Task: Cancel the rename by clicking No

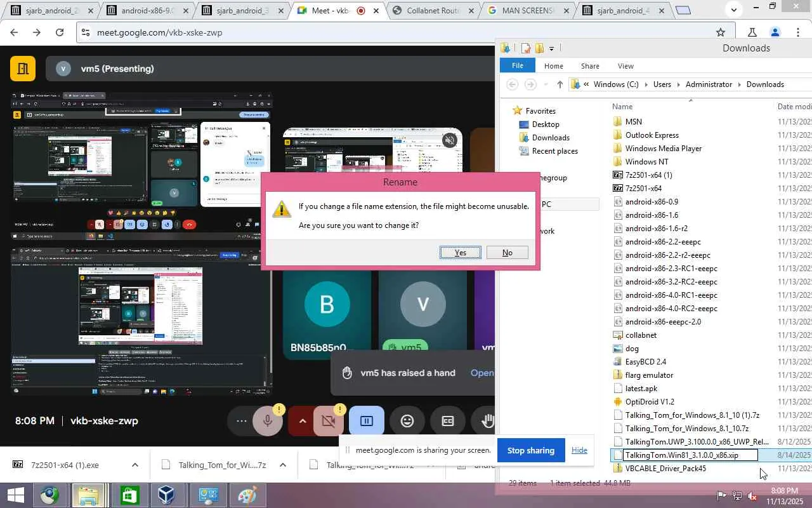Action: 507,253
